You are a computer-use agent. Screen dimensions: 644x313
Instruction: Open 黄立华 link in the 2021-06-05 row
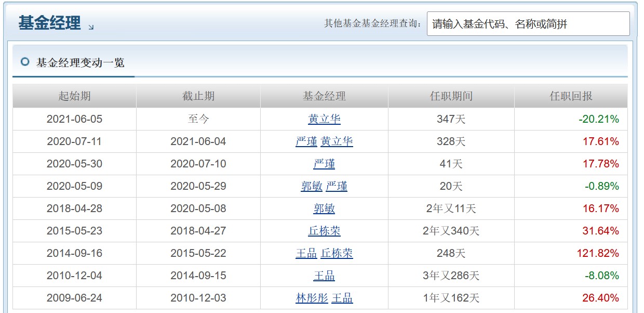(x=324, y=119)
